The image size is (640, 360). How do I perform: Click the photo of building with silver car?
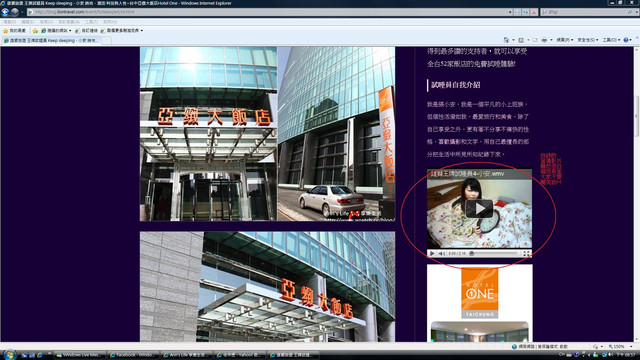point(336,134)
